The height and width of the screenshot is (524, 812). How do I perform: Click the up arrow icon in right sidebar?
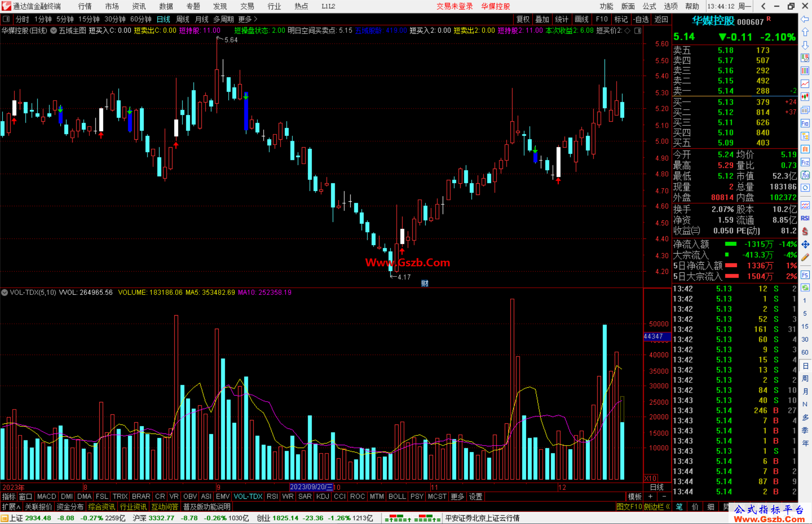tap(805, 32)
